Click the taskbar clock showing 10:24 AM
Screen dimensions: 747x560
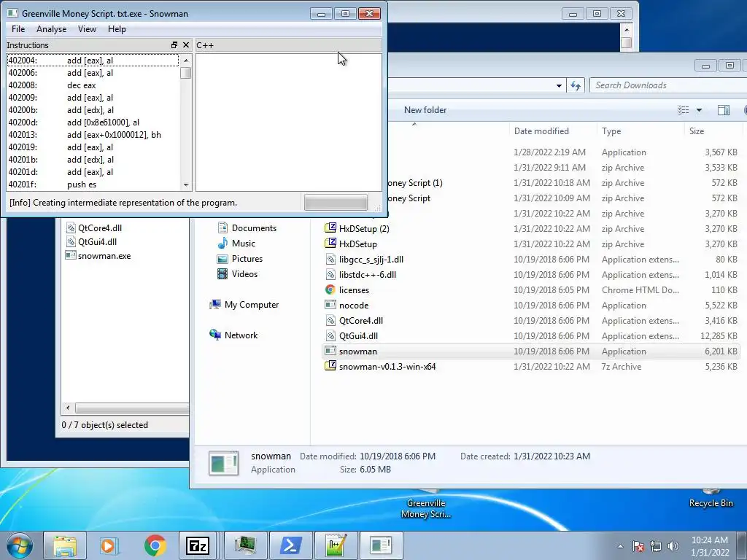pyautogui.click(x=709, y=546)
